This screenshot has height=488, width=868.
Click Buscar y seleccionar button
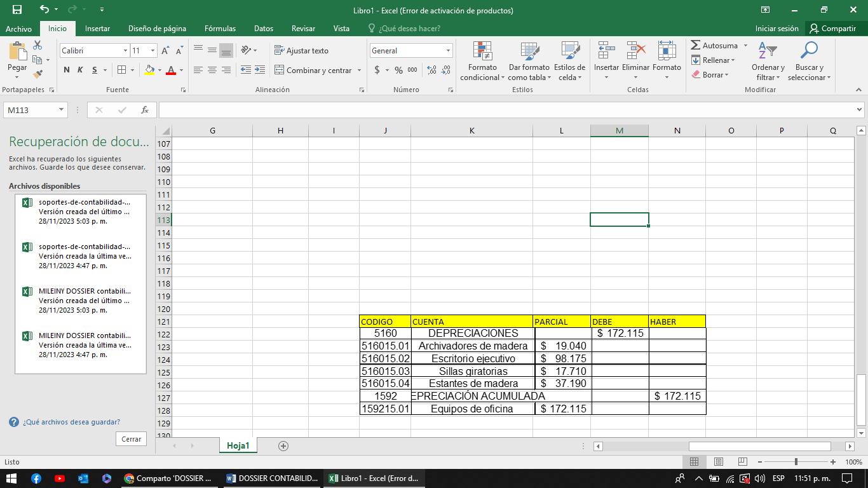coord(809,61)
